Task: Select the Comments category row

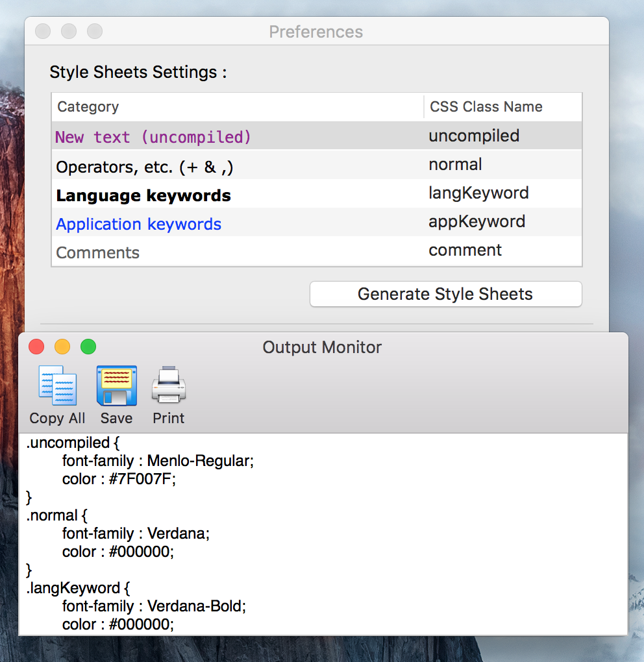Action: [x=98, y=253]
